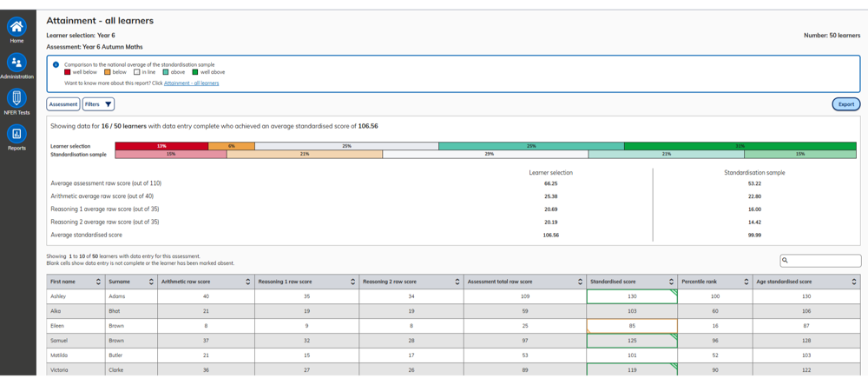Click Victoria Clarke's standardised score 119 cell

[x=632, y=369]
